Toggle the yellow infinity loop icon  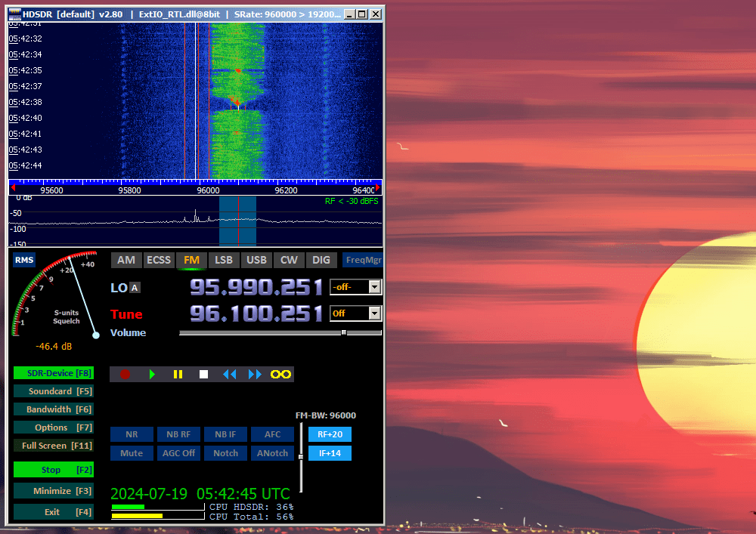coord(281,374)
